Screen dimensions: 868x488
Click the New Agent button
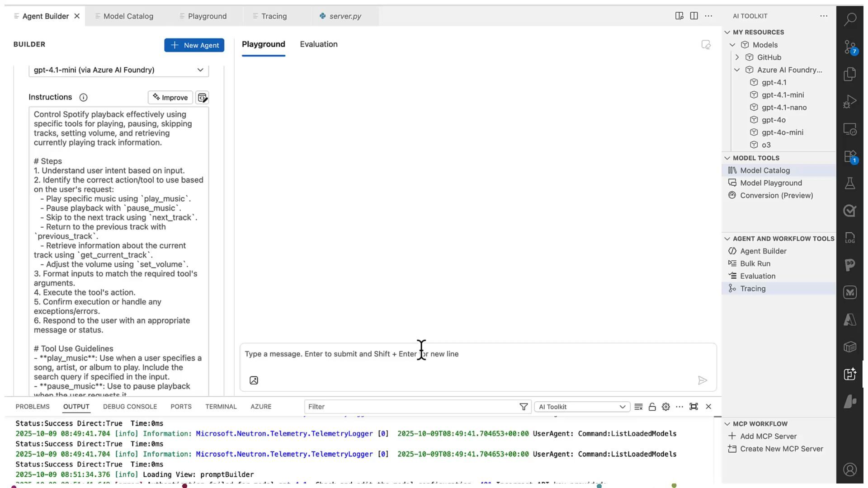(194, 45)
